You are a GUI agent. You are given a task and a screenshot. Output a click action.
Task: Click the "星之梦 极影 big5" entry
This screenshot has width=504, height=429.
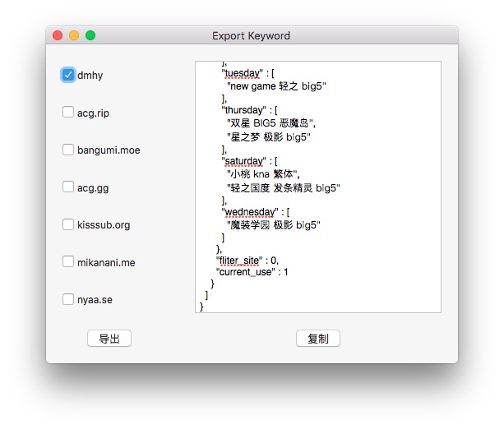pos(269,137)
